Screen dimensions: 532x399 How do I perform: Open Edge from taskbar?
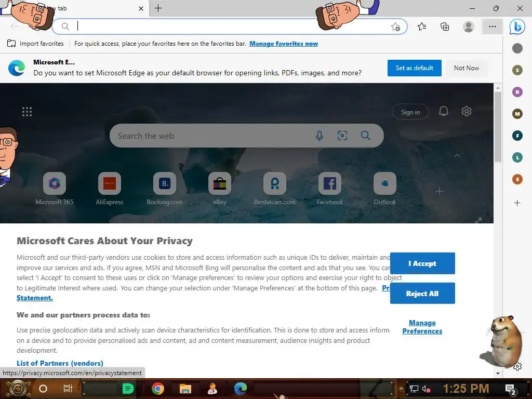(x=240, y=389)
